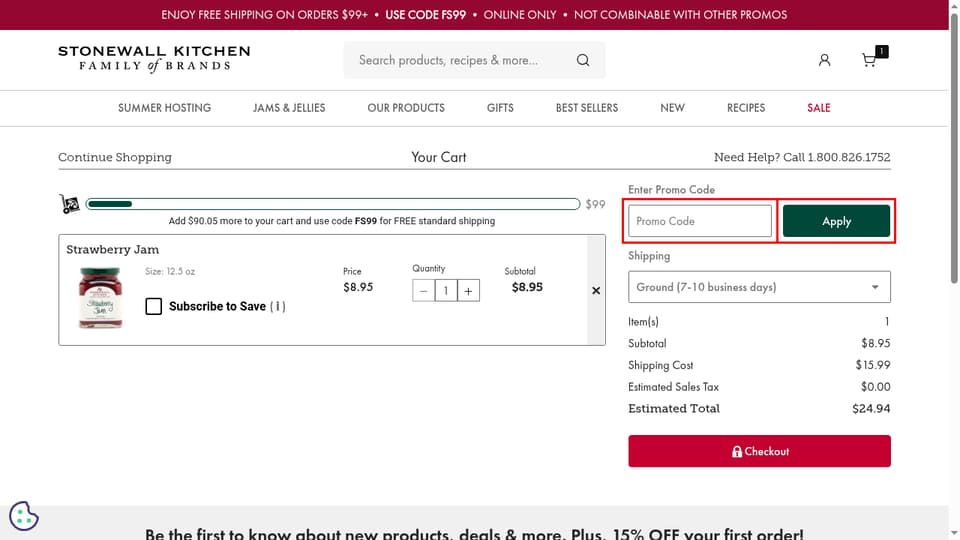
Task: Click the Strawberry Jam jar thumbnail
Action: [100, 298]
